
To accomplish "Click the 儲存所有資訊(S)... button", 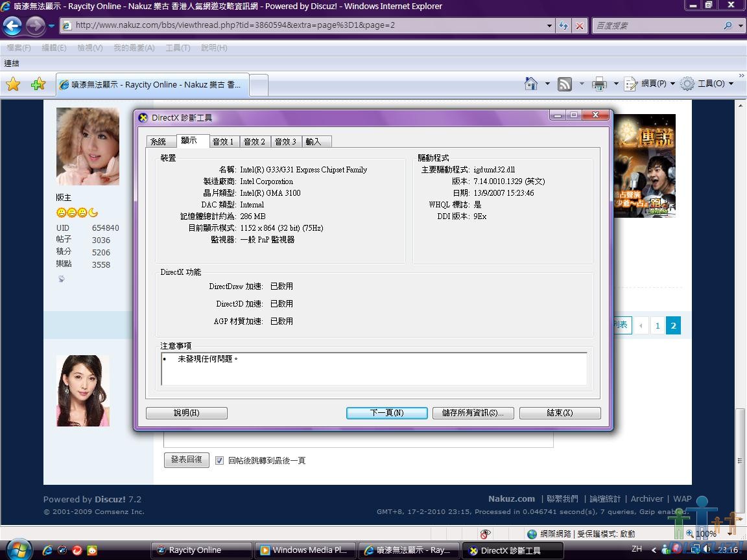I will (x=473, y=413).
